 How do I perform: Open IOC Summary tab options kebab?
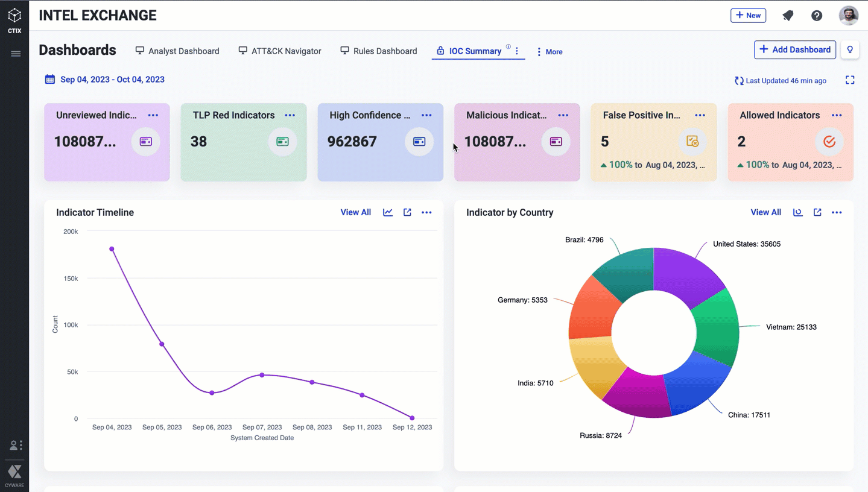click(517, 51)
